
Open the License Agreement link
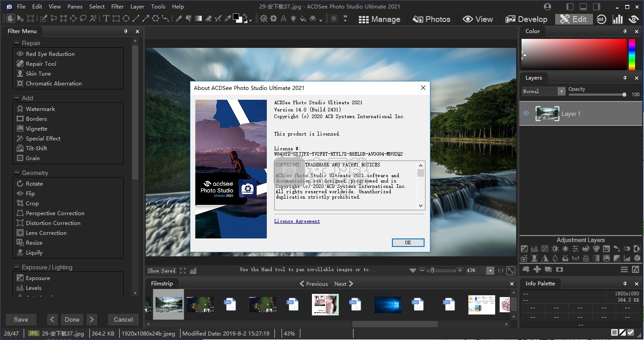[297, 221]
